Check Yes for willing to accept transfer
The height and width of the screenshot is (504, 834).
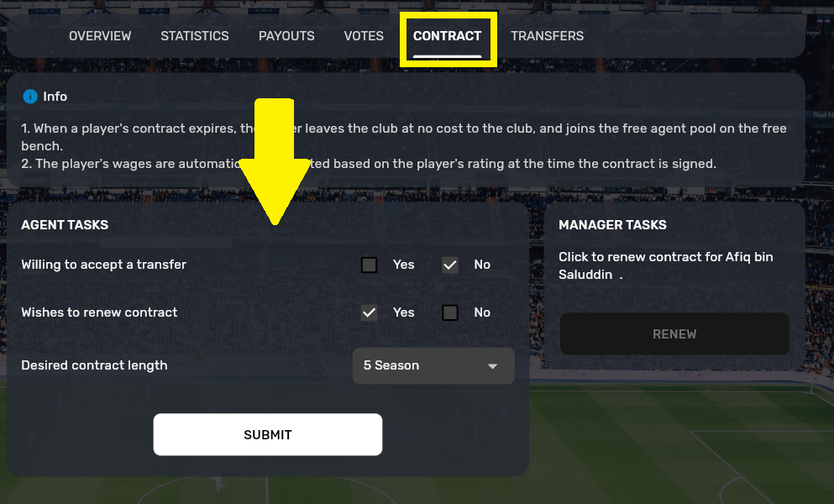(x=369, y=265)
